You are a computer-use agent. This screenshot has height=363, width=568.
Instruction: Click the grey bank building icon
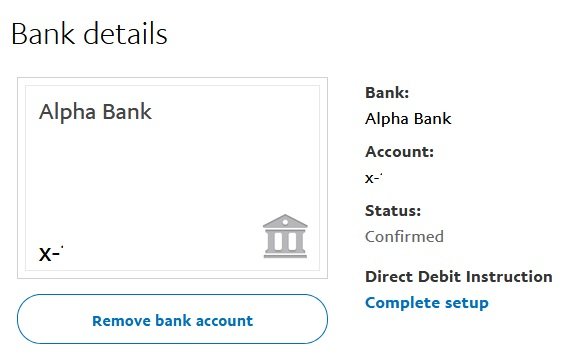point(285,236)
